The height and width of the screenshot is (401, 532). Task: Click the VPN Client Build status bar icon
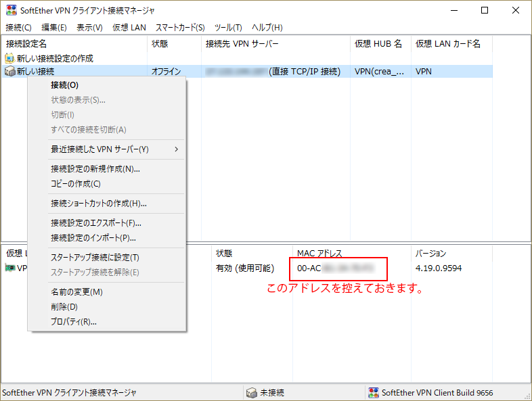coord(373,393)
